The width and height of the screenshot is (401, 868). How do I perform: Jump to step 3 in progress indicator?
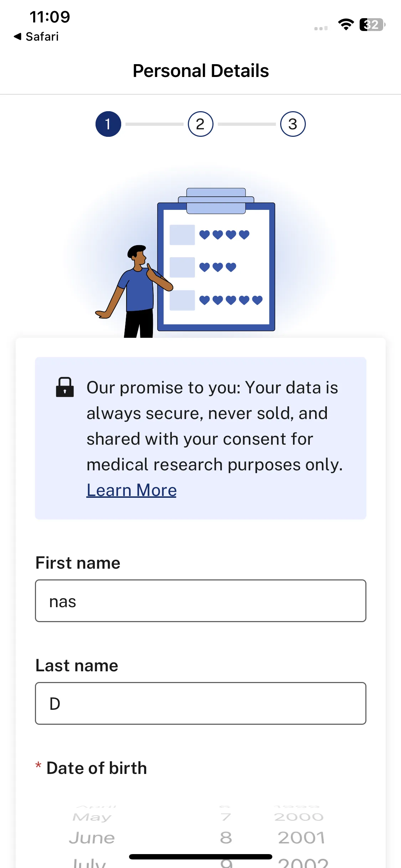293,124
